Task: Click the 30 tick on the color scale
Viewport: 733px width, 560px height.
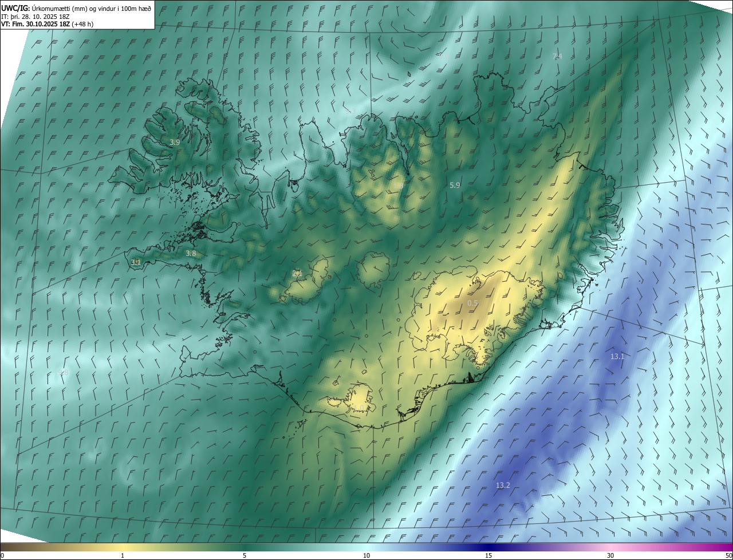Action: 610,555
